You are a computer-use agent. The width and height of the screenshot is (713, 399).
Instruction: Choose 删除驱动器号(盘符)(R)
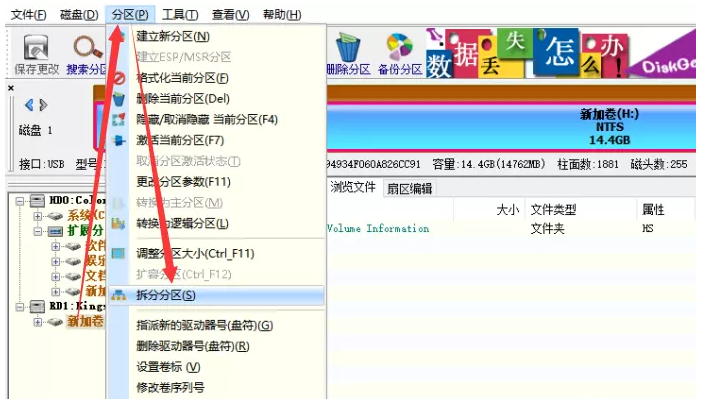point(217,346)
